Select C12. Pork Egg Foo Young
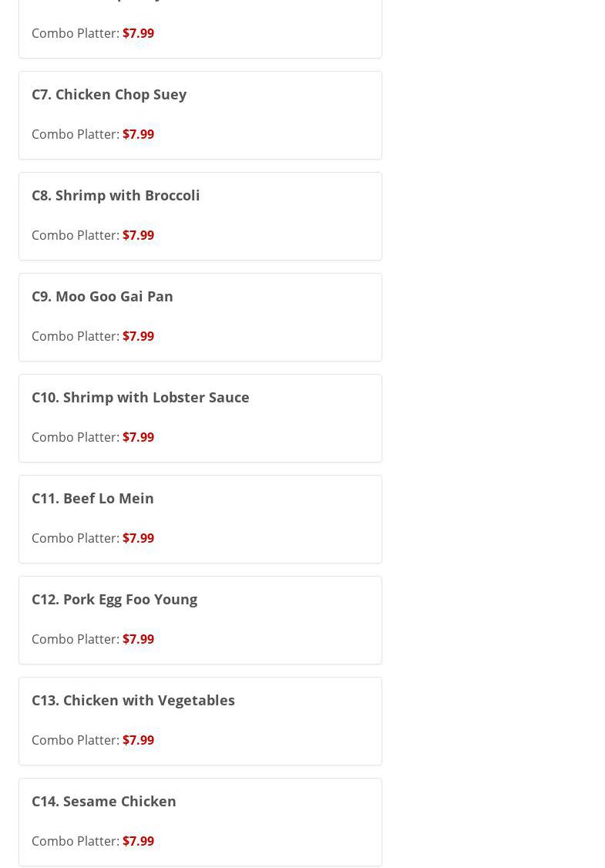 [114, 599]
